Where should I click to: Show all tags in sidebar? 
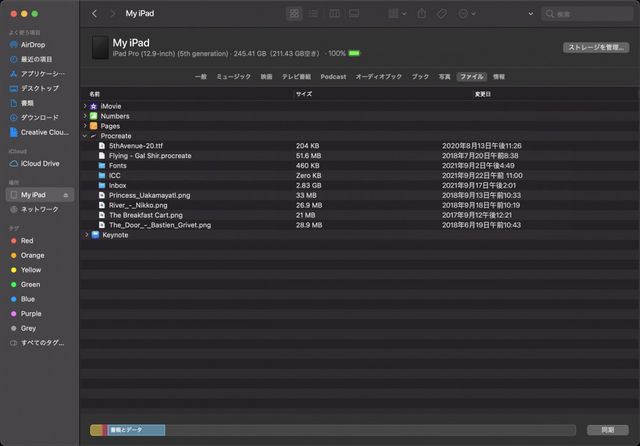42,343
